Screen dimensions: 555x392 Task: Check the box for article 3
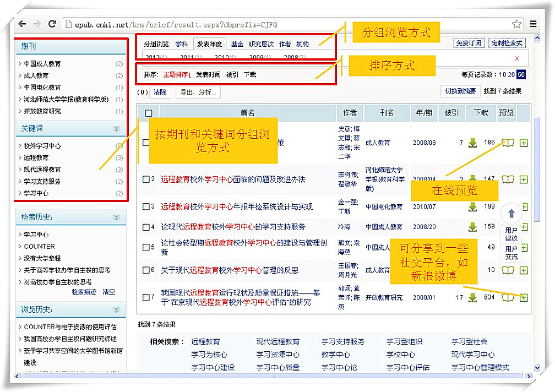pos(146,206)
